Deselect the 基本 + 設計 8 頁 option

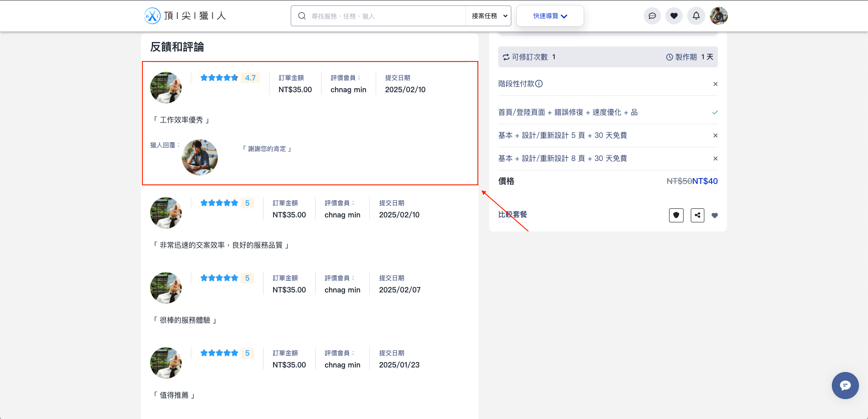click(x=716, y=158)
